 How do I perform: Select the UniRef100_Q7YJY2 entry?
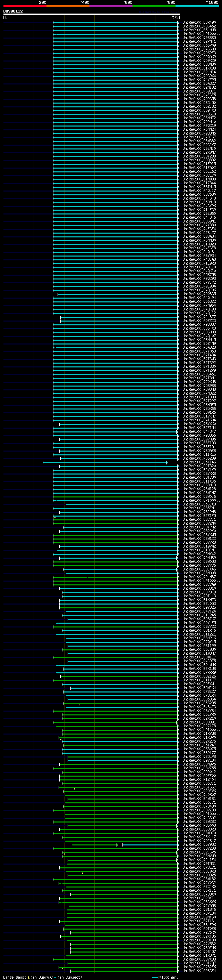(199, 282)
